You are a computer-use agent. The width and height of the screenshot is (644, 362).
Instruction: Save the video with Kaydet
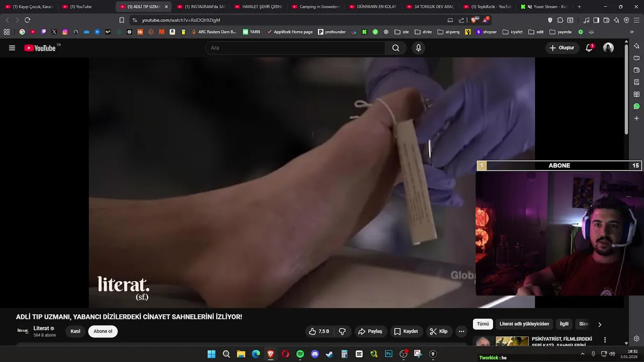click(x=406, y=331)
